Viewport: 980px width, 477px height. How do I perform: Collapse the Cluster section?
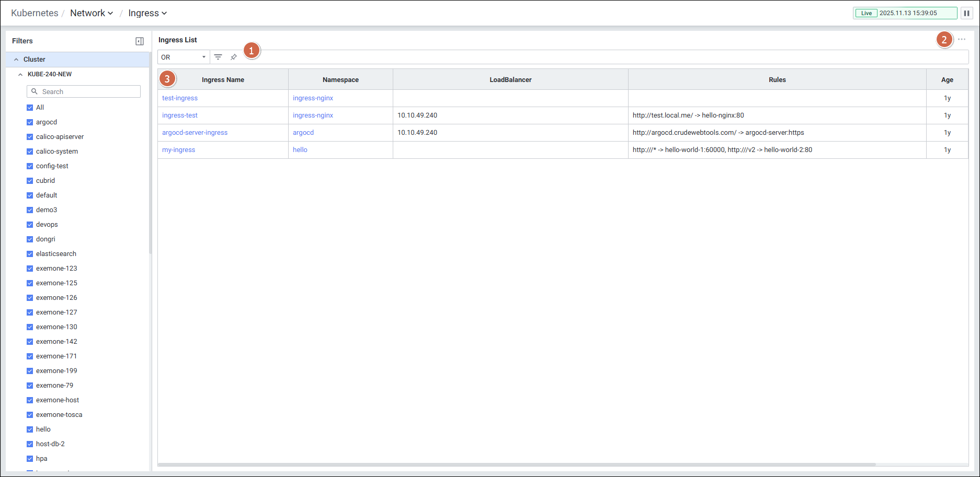pos(16,60)
